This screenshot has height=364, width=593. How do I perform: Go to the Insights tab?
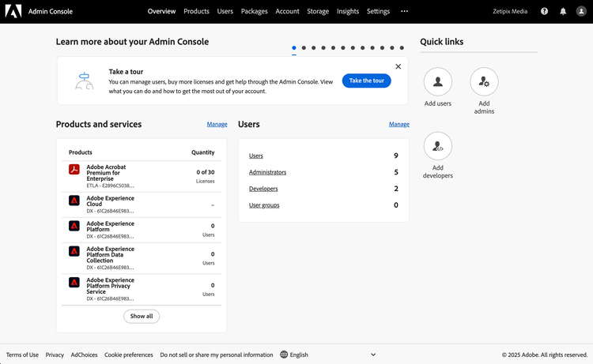(x=348, y=11)
